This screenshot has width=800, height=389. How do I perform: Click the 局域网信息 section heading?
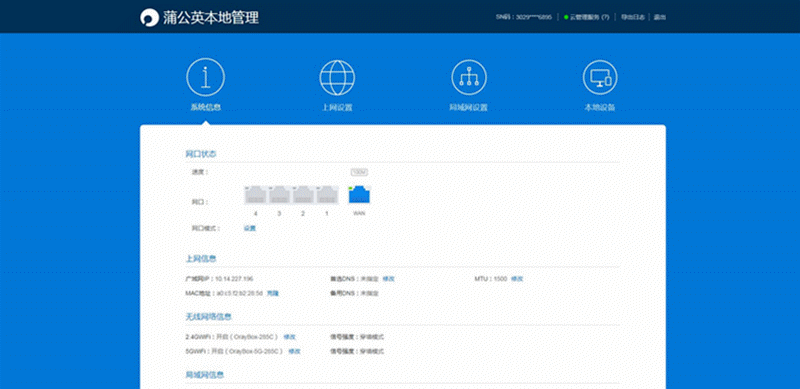(205, 375)
